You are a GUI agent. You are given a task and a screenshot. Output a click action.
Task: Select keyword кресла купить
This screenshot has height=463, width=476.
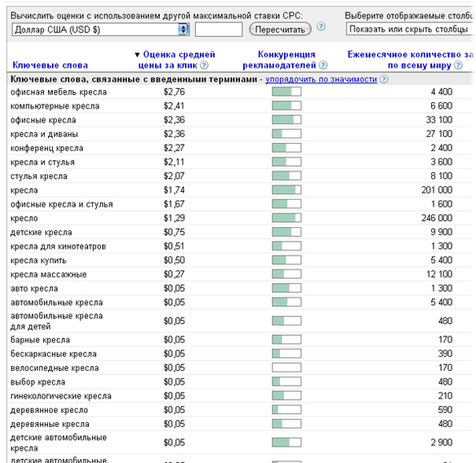(x=38, y=261)
